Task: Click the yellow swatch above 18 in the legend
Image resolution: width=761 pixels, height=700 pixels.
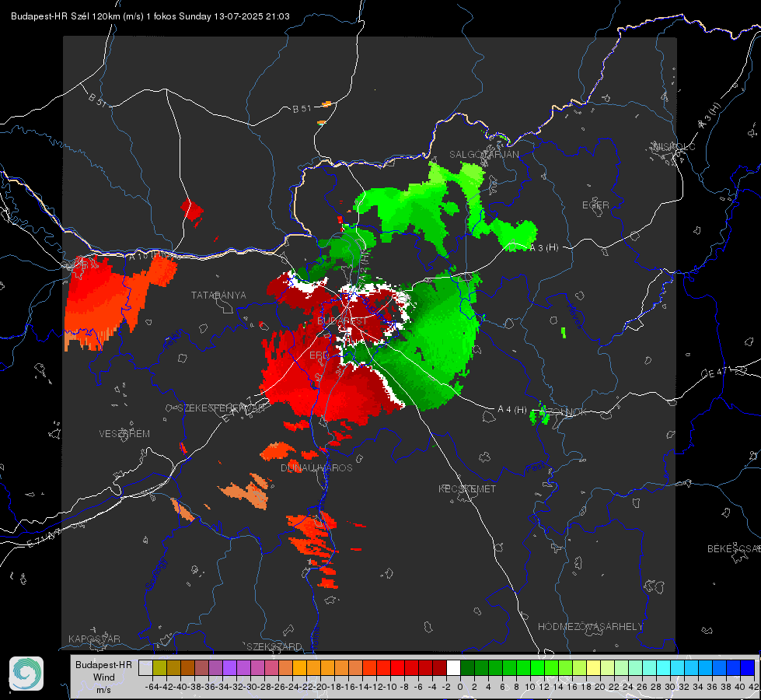Action: click(594, 667)
